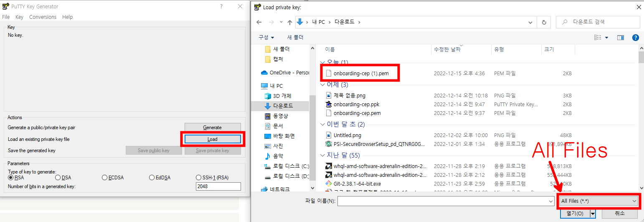Collapse the 이번 달 초 (2) group
The width and height of the screenshot is (644, 222).
pyautogui.click(x=322, y=124)
